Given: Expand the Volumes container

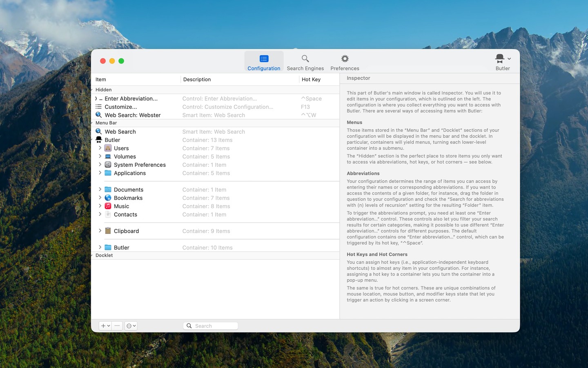Looking at the screenshot, I should pos(100,156).
